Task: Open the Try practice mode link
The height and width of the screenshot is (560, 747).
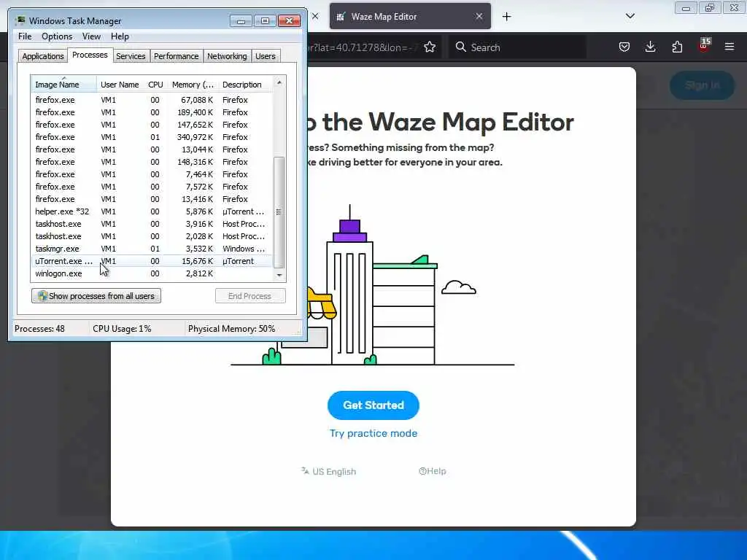Action: click(x=373, y=433)
